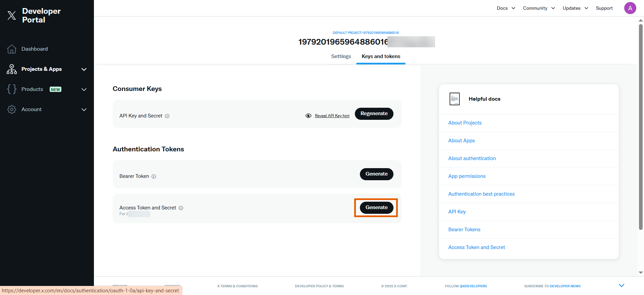Screen dimensions: 644x295
Task: Click the © 2025 X Corp. footer text
Action: [x=394, y=286]
